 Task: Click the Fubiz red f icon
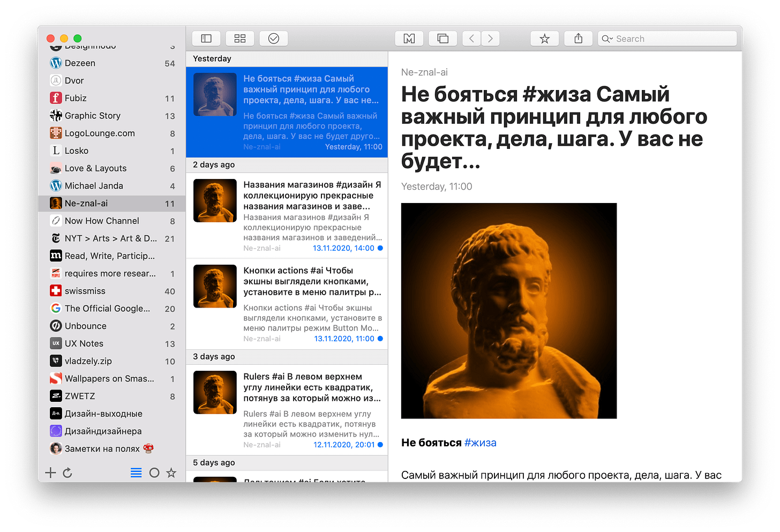click(56, 98)
